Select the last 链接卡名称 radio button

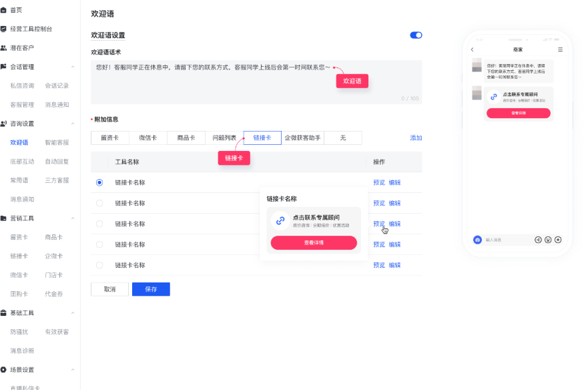[x=99, y=265]
